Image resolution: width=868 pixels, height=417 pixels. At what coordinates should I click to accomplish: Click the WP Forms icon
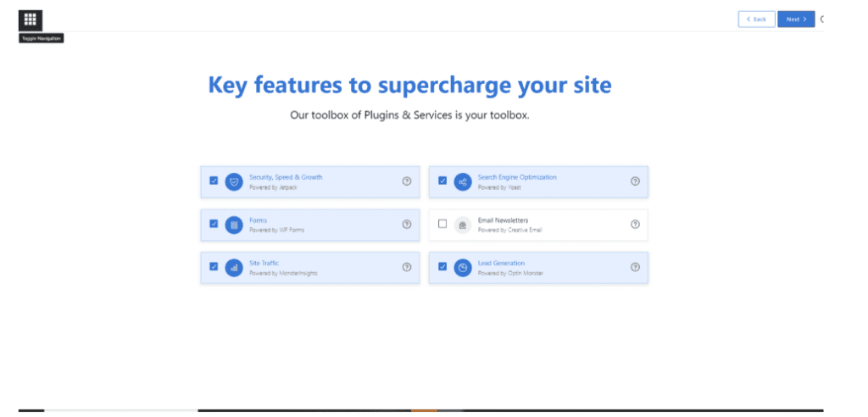(x=234, y=225)
